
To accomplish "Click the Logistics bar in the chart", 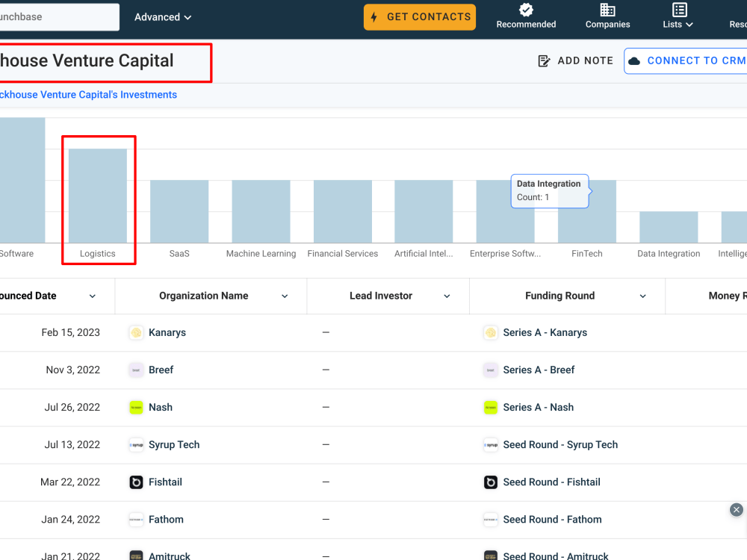I will point(98,194).
